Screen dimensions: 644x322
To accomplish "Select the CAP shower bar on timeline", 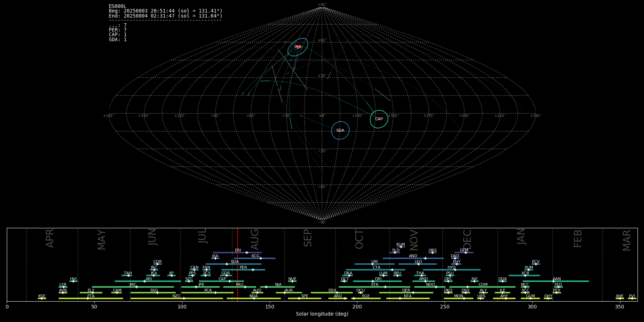I will click(221, 281).
